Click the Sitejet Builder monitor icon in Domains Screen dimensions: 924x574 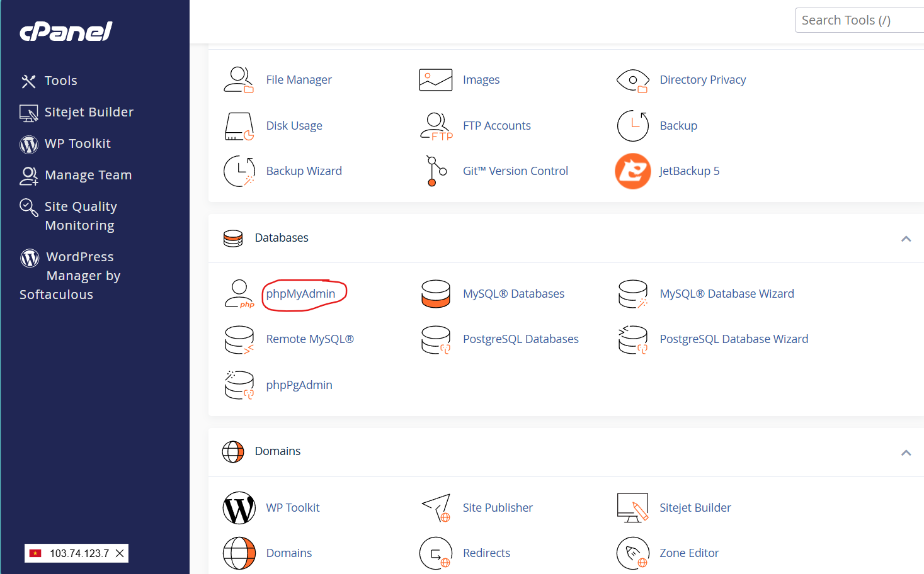[x=632, y=508]
